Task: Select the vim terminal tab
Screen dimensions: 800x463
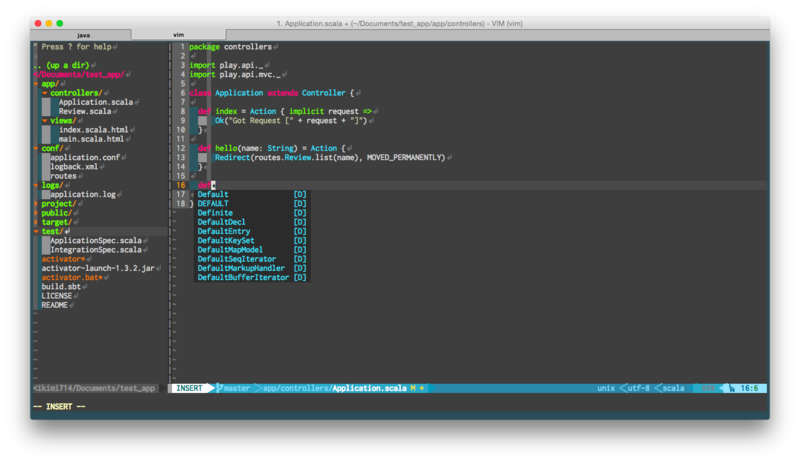Action: 179,35
